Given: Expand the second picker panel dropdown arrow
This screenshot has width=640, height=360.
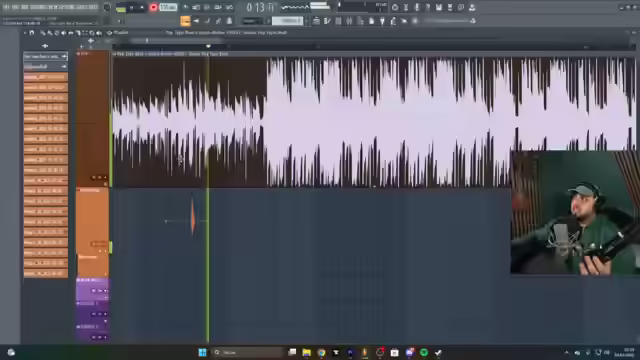Looking at the screenshot, I should pos(64,67).
